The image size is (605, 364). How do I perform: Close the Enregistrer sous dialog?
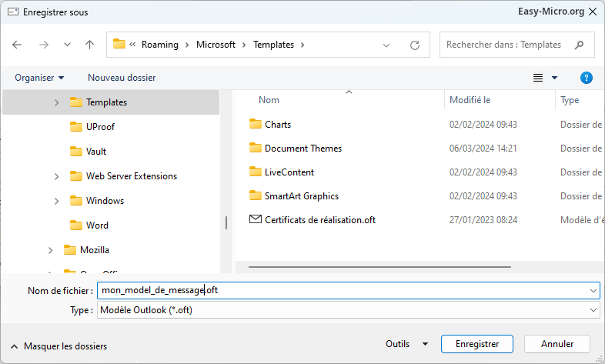(593, 12)
